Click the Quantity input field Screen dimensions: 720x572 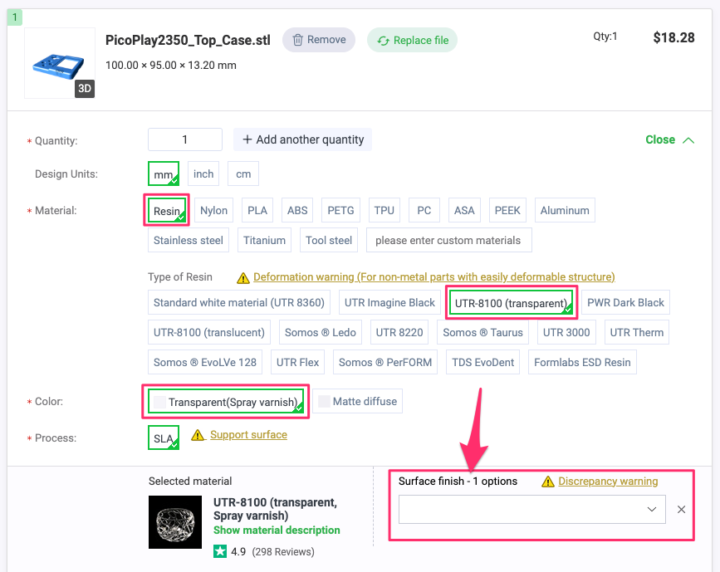(185, 140)
